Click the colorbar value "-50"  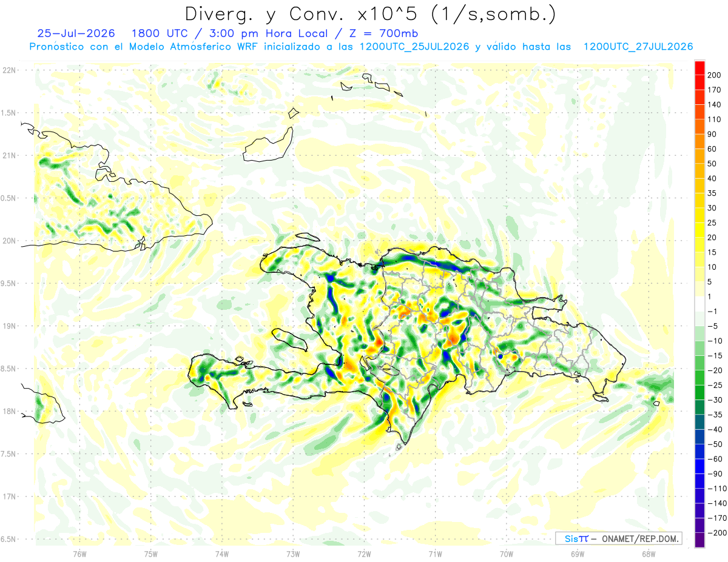click(x=715, y=444)
